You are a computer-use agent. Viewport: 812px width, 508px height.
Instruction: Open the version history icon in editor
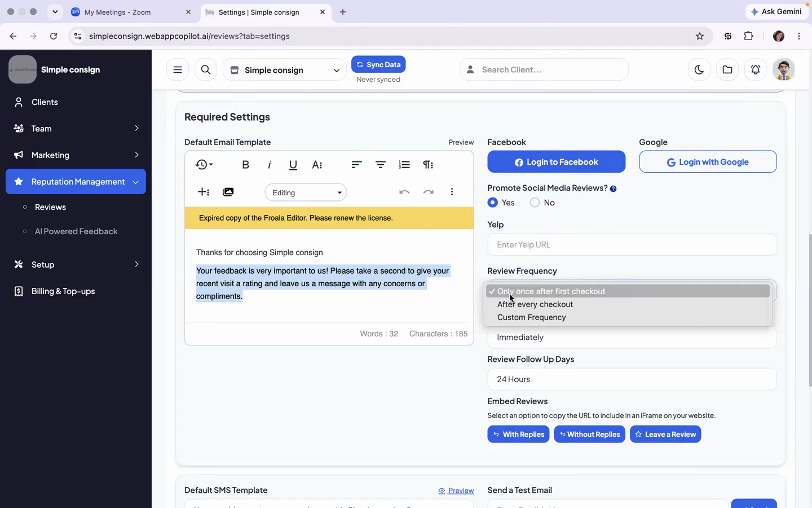coord(204,165)
